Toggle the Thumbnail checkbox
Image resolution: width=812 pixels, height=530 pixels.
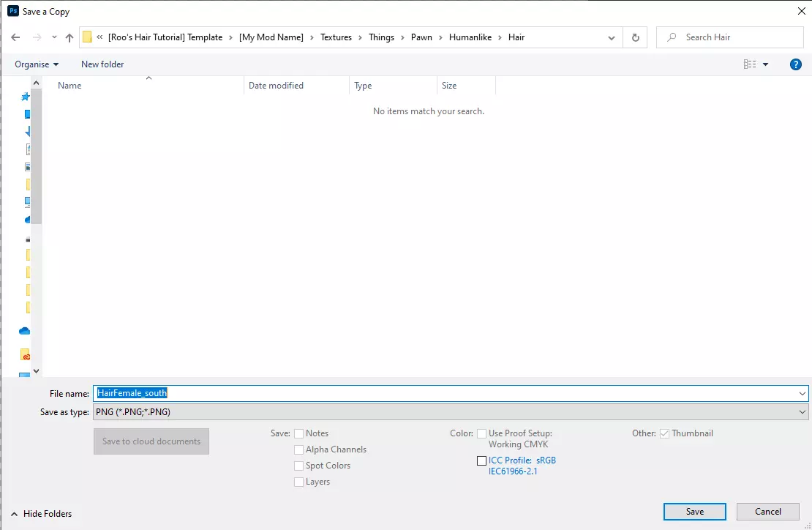pos(664,433)
